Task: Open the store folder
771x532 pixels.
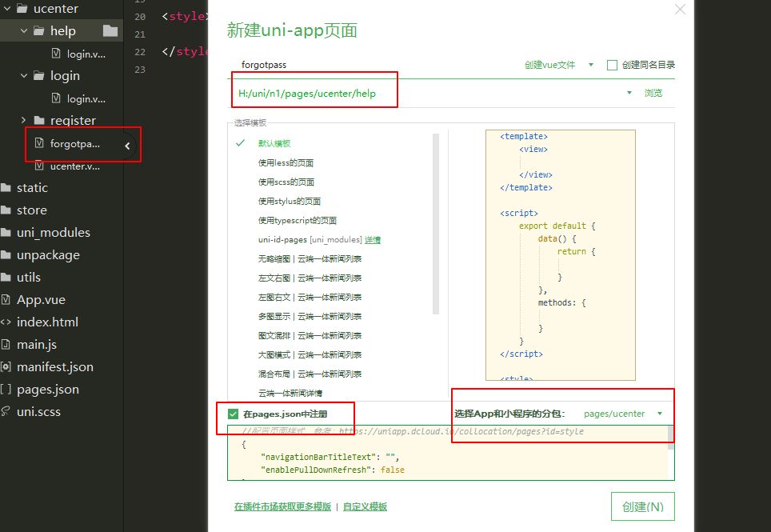Action: 32,210
